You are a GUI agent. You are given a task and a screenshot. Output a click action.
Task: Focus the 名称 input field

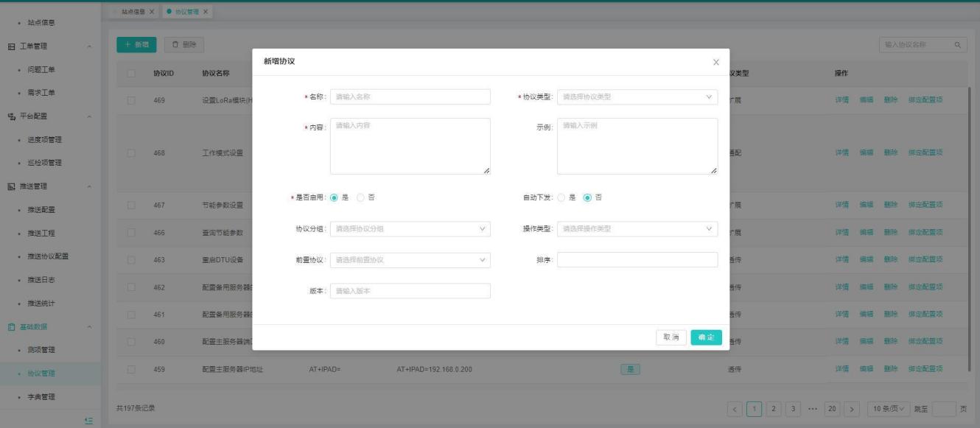[410, 97]
